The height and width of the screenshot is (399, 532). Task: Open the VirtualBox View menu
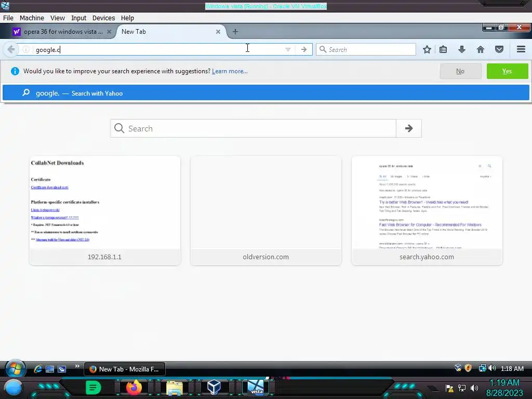(57, 18)
